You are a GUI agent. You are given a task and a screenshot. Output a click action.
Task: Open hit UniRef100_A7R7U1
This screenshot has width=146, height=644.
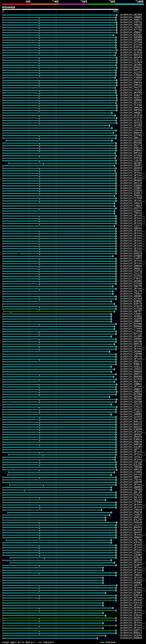(x=131, y=22)
